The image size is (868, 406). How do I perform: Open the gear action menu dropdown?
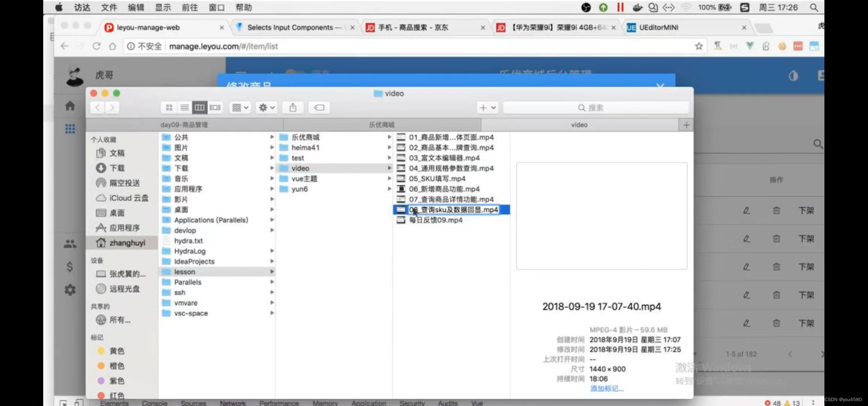(x=266, y=108)
